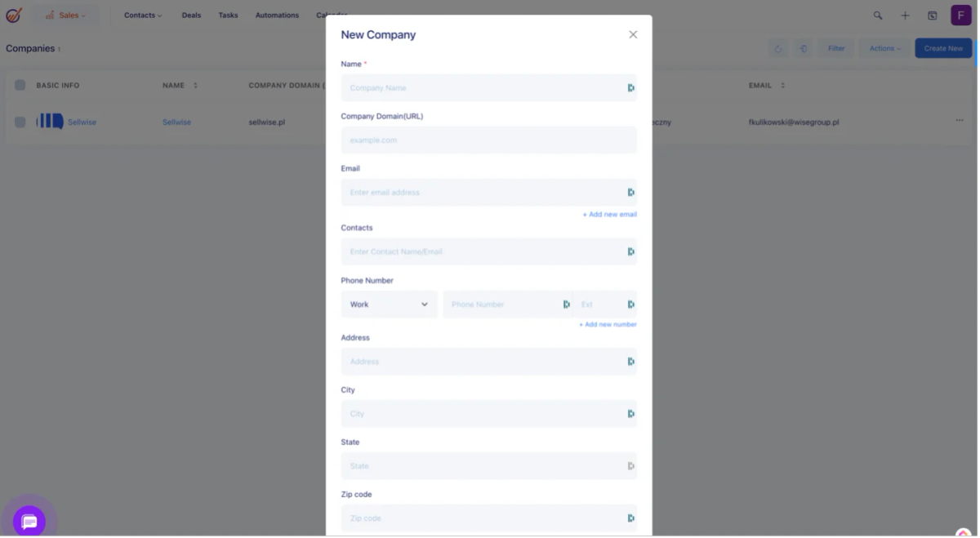The width and height of the screenshot is (980, 538).
Task: Click the export icon left of Filter
Action: pyautogui.click(x=804, y=48)
